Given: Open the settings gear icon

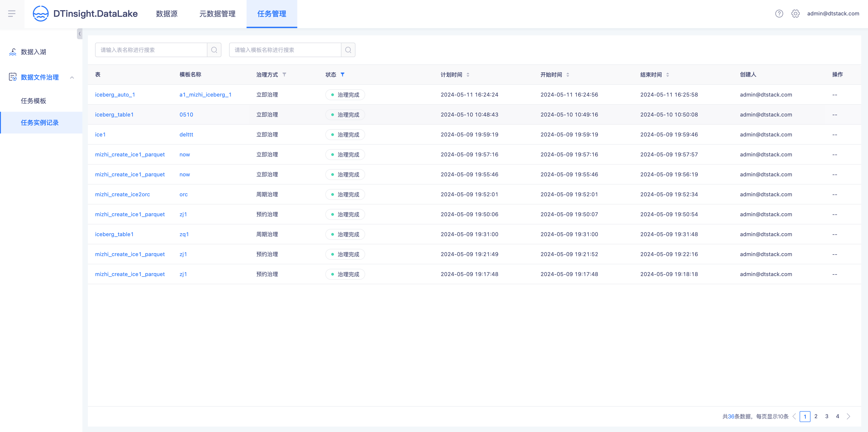Looking at the screenshot, I should pos(795,14).
